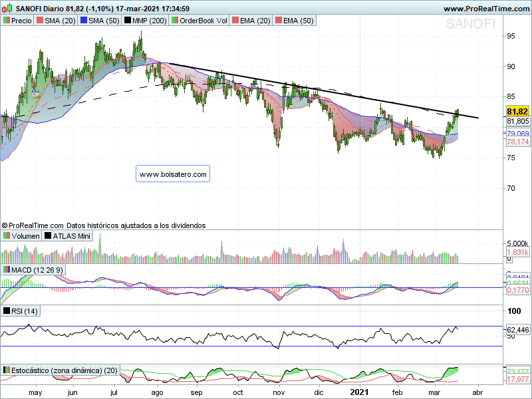Click the OrderBook Vol legend button
Image resolution: width=532 pixels, height=399 pixels.
[x=199, y=21]
